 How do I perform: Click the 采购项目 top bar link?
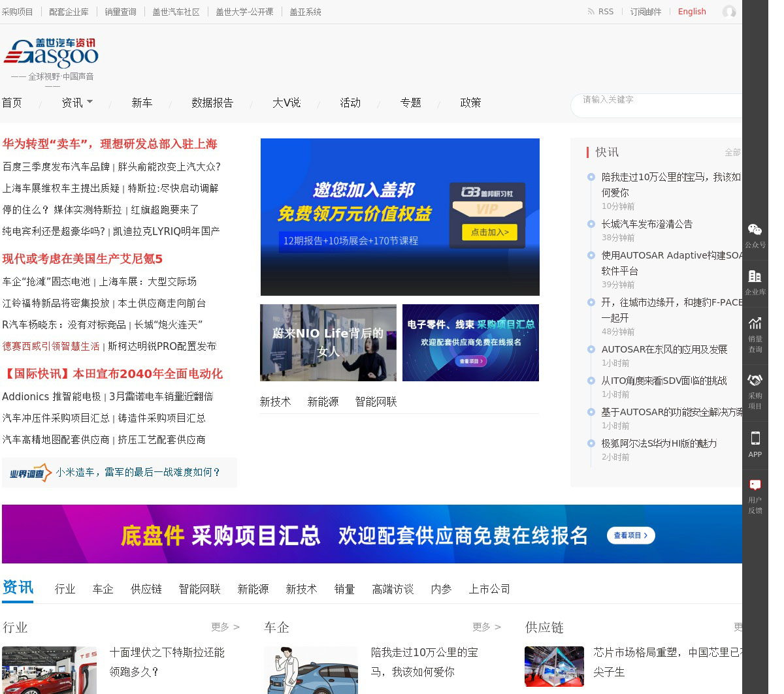pos(17,12)
